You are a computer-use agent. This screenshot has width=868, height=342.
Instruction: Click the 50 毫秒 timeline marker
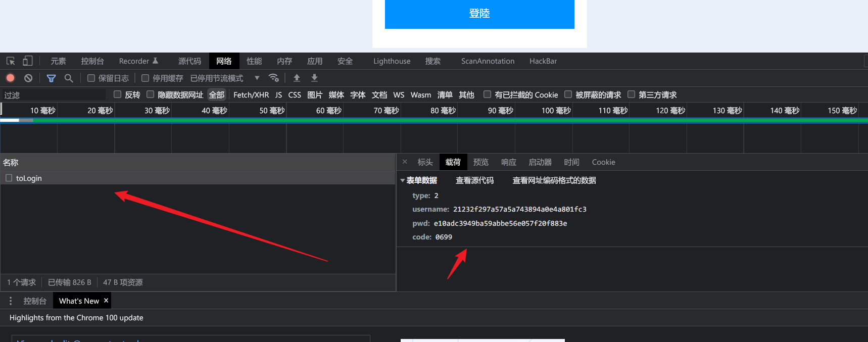coord(272,111)
